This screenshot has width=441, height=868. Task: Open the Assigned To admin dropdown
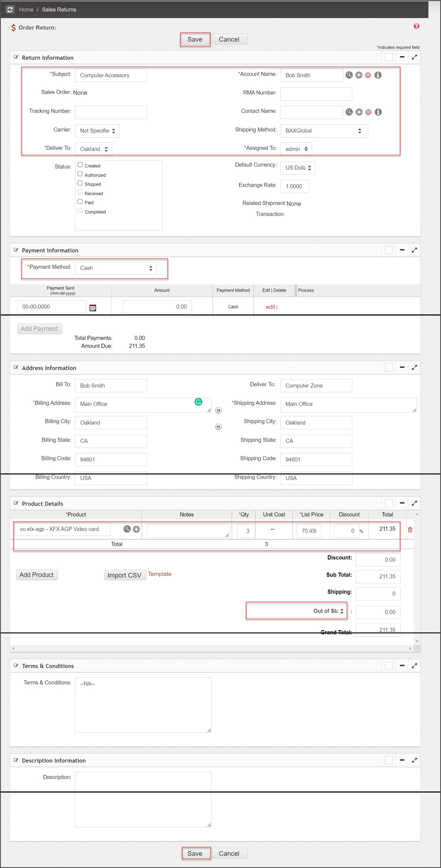(x=296, y=149)
